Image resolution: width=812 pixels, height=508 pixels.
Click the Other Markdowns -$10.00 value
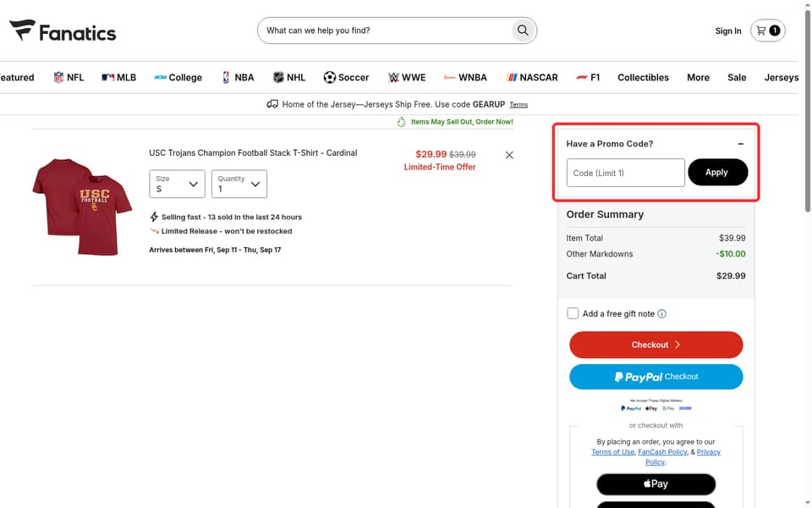click(731, 254)
